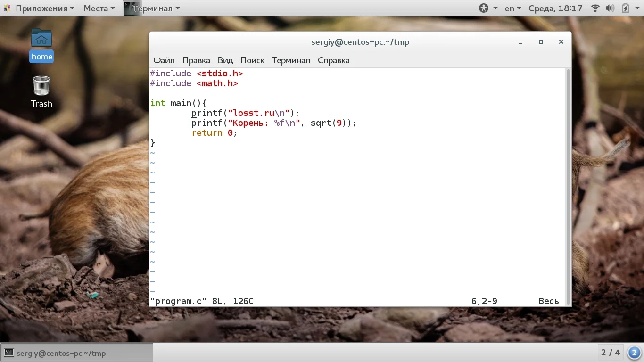The width and height of the screenshot is (644, 362).
Task: Expand the Места places menu
Action: point(99,8)
